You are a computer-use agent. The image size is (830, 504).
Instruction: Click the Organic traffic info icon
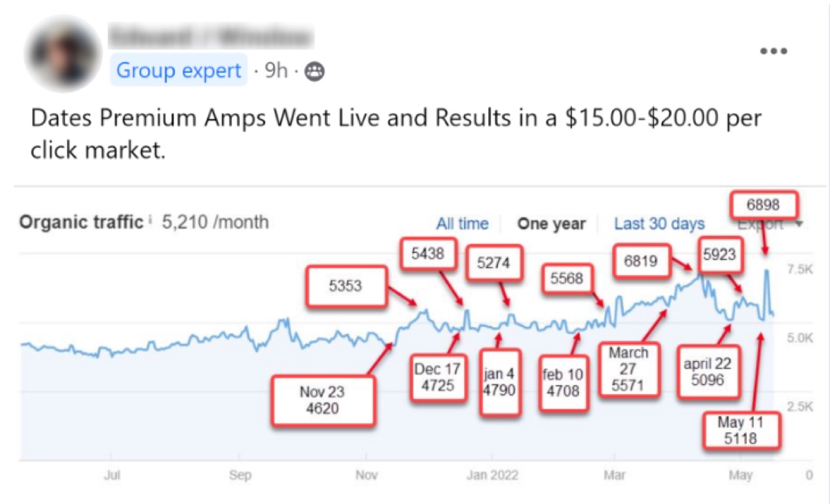coord(150,221)
